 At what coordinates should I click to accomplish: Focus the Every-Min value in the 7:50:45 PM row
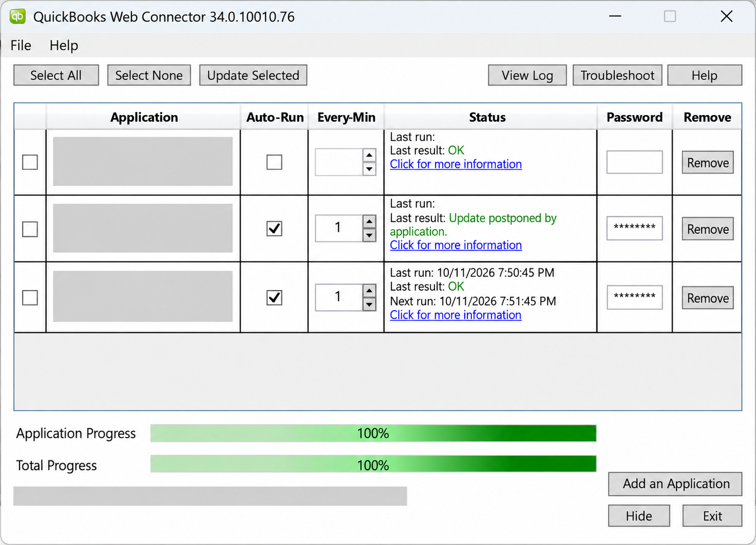point(339,297)
